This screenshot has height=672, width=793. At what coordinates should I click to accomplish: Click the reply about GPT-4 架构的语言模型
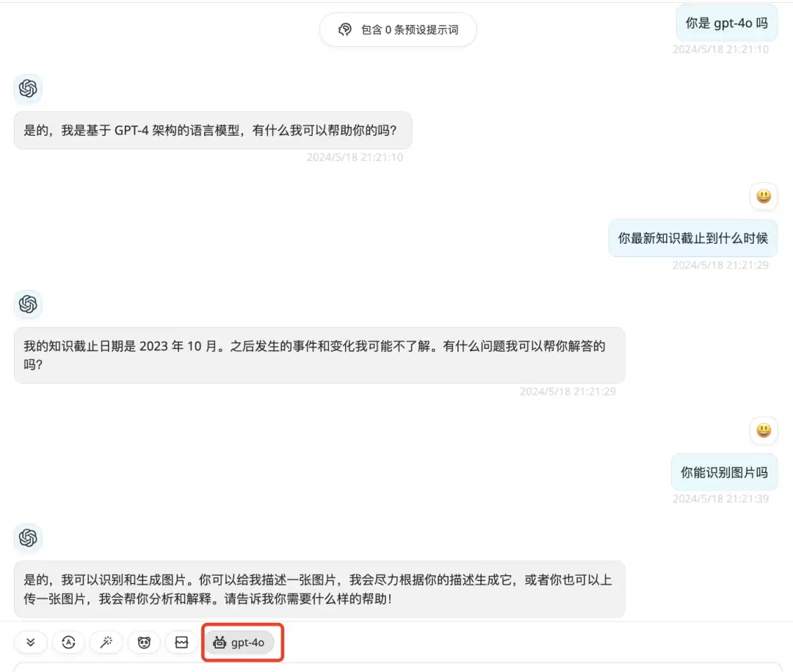pos(213,130)
